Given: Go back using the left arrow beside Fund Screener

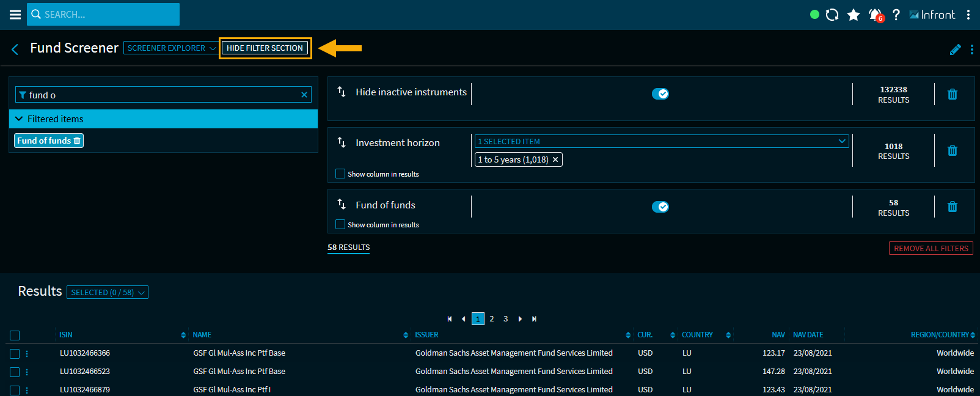Looking at the screenshot, I should (x=15, y=49).
